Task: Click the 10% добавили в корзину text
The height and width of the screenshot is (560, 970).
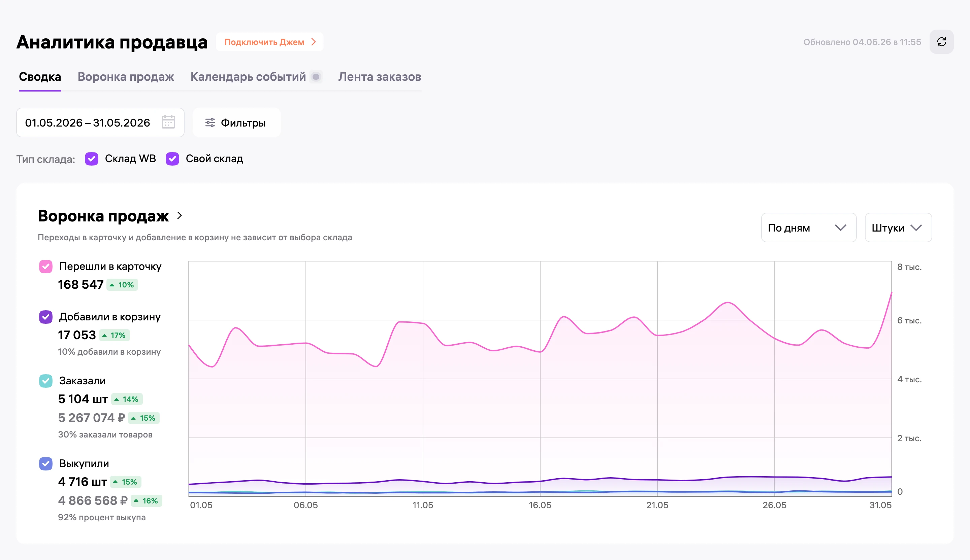Action: tap(109, 352)
